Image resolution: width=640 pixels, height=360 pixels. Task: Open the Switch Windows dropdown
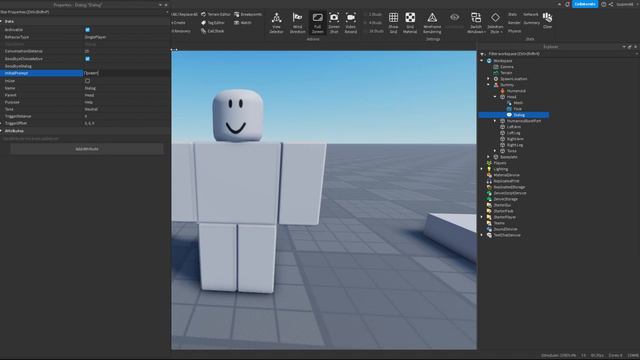[x=476, y=23]
